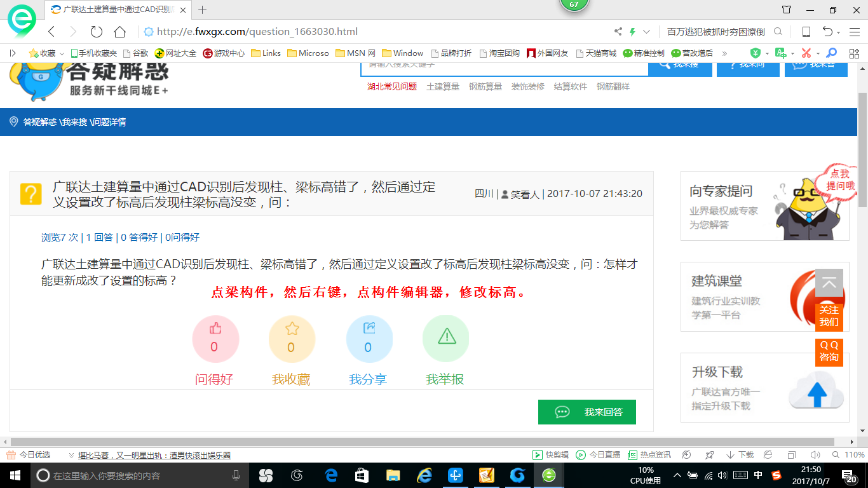Open a new tab with the plus icon
The width and height of the screenshot is (868, 488).
tap(203, 10)
